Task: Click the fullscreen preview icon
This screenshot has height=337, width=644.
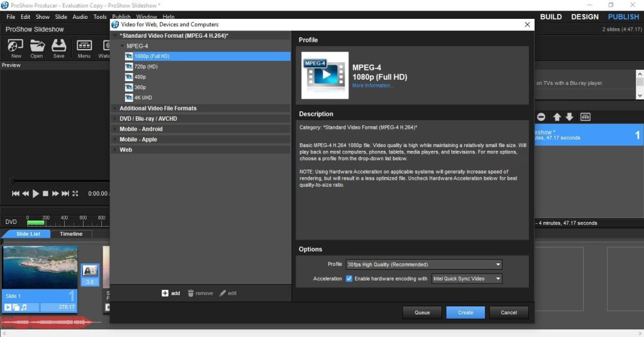Action: pos(75,194)
